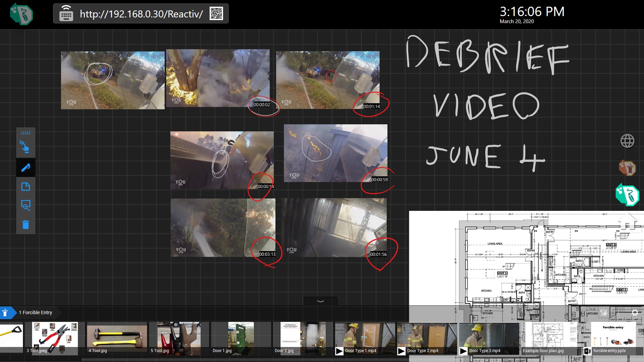
Task: Open the Reactiv app logo menu
Action: coord(21,14)
